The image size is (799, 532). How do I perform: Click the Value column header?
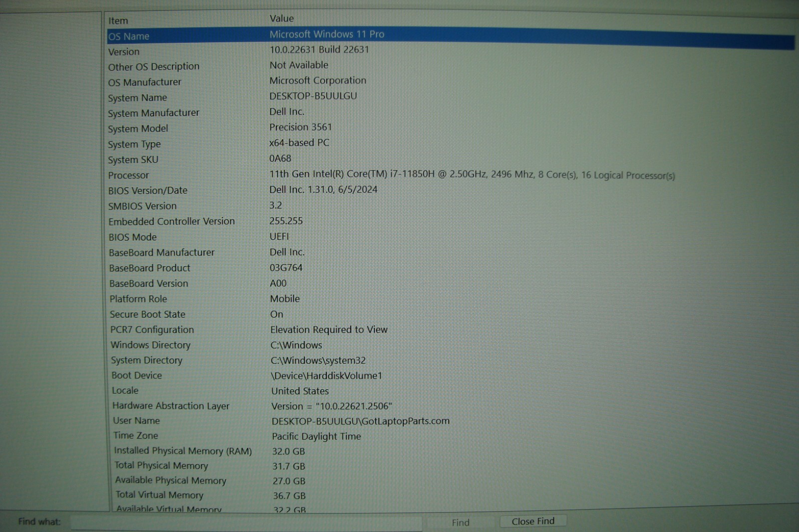coord(282,18)
